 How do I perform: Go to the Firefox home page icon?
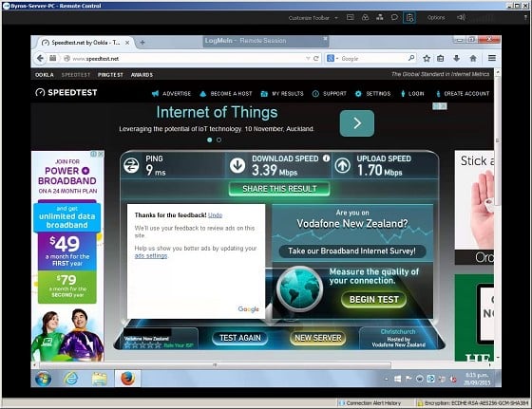(x=473, y=59)
